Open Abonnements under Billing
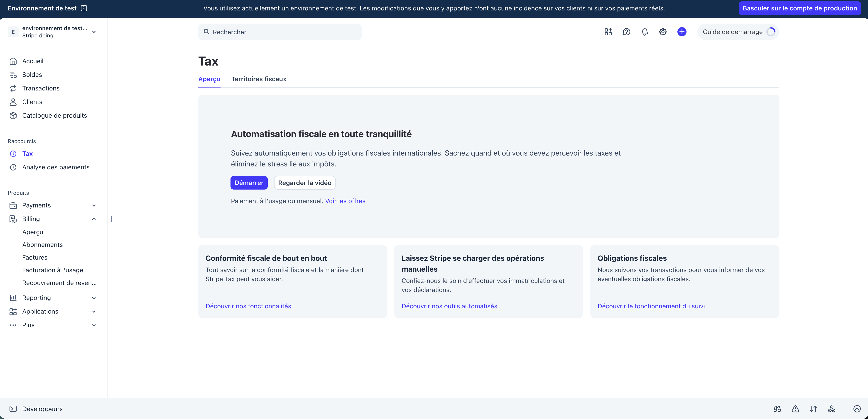Screen dimensions: 868x419 tap(42, 244)
